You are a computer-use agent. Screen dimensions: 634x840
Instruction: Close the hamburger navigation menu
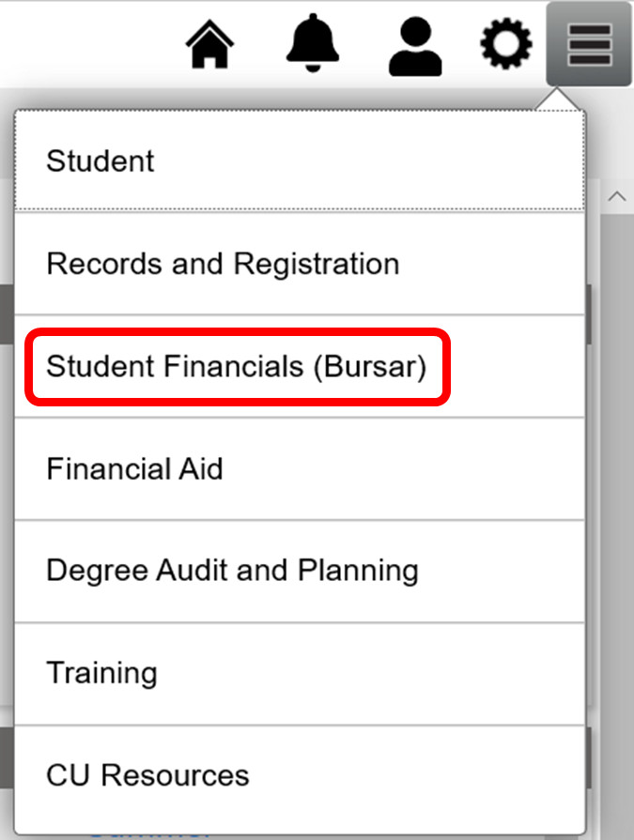click(589, 44)
